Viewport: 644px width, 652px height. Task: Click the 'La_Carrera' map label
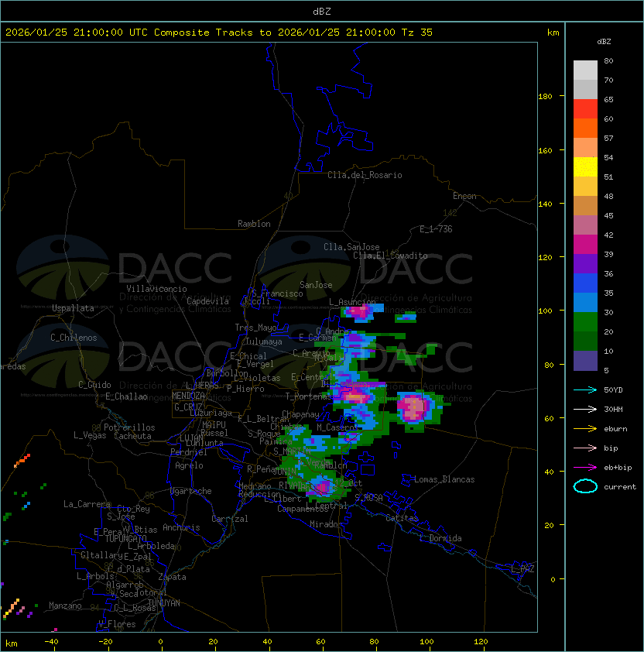pyautogui.click(x=87, y=504)
